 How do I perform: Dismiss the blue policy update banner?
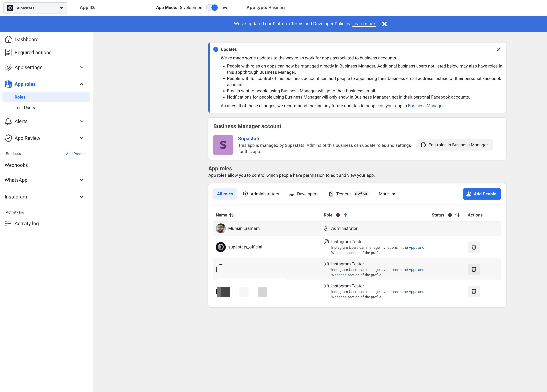pyautogui.click(x=384, y=24)
